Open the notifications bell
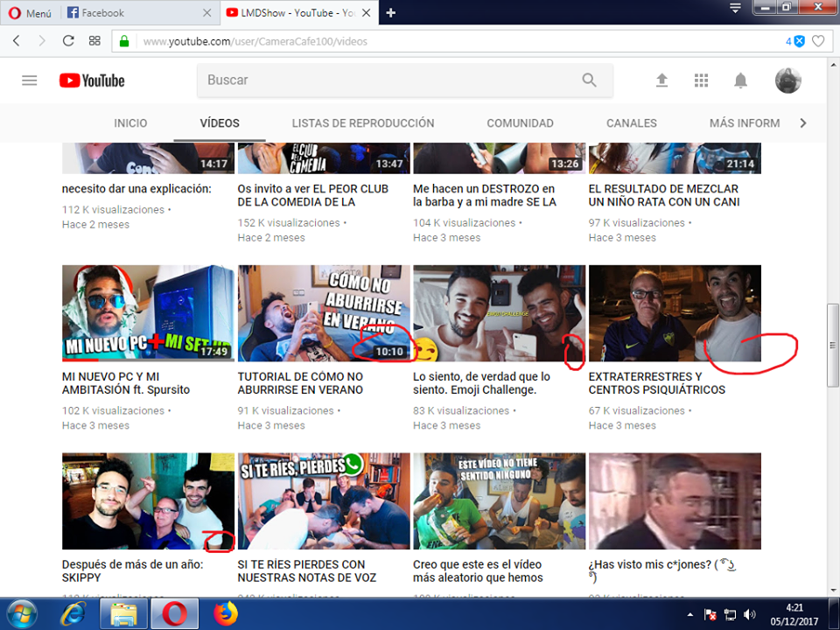Screen dimensions: 840x630 click(x=740, y=80)
